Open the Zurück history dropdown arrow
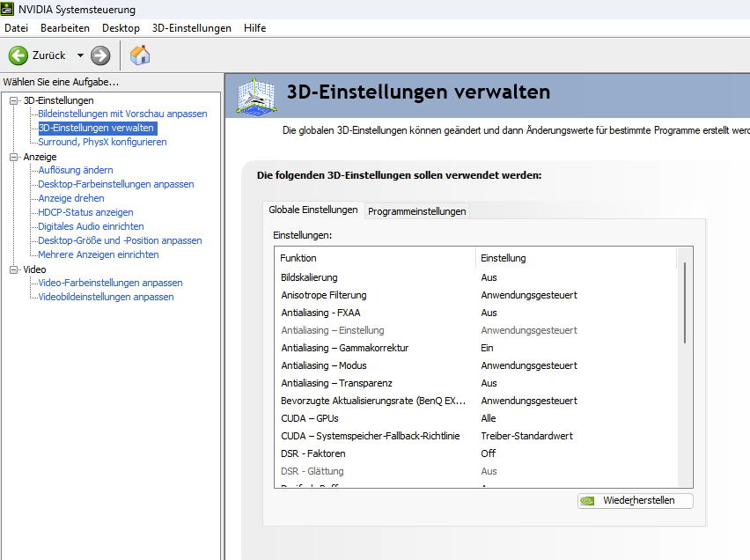Viewport: 750px width, 560px height. [x=80, y=55]
